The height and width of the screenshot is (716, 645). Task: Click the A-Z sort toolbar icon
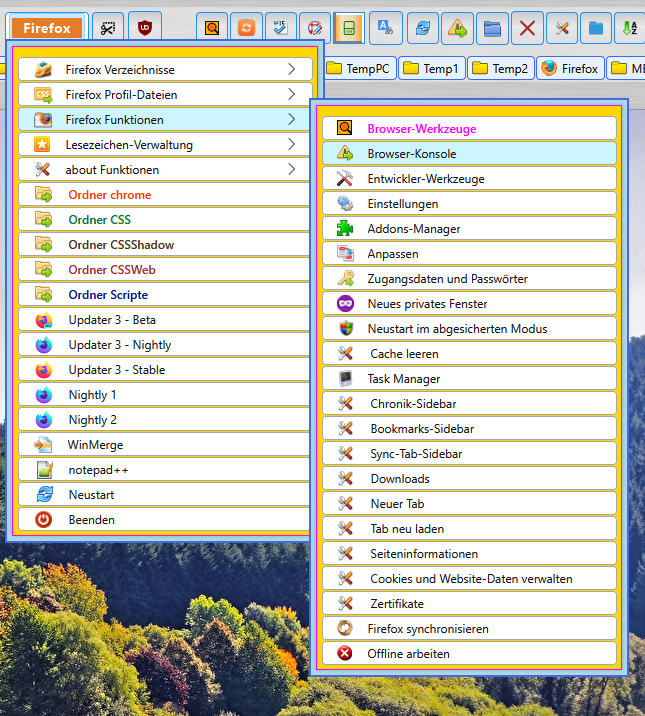(x=630, y=28)
